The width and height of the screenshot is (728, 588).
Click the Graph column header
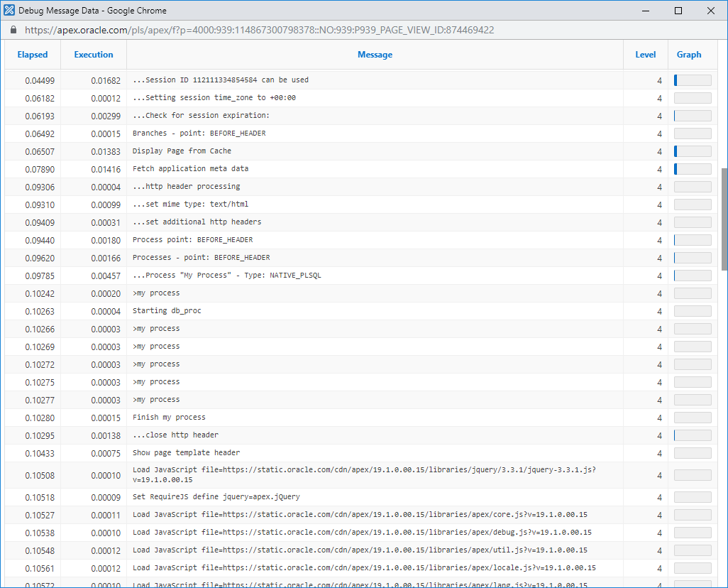point(688,55)
